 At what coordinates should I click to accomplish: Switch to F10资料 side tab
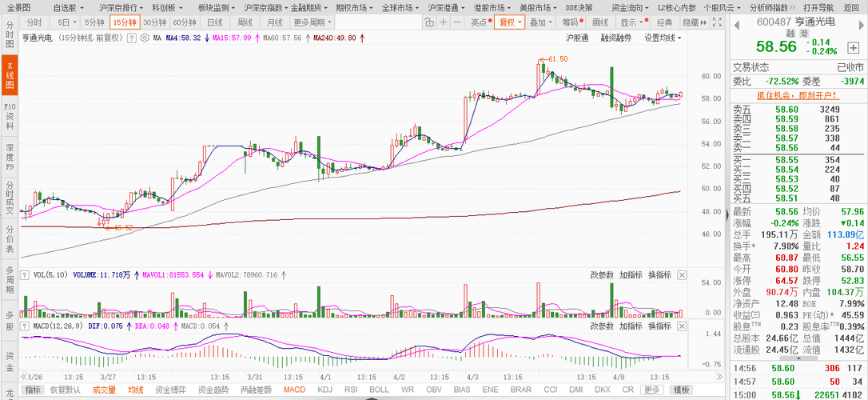tap(10, 117)
